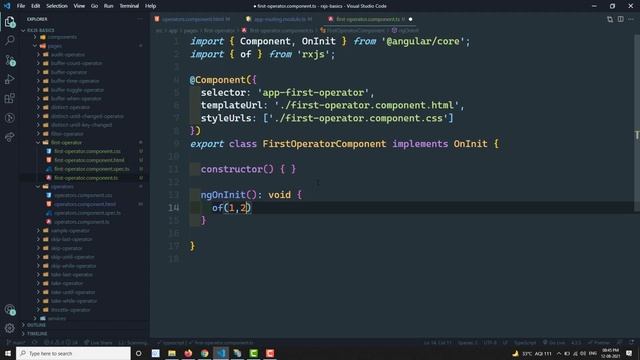The image size is (640, 360).
Task: Click in the Windows taskbar search box
Action: [x=73, y=353]
